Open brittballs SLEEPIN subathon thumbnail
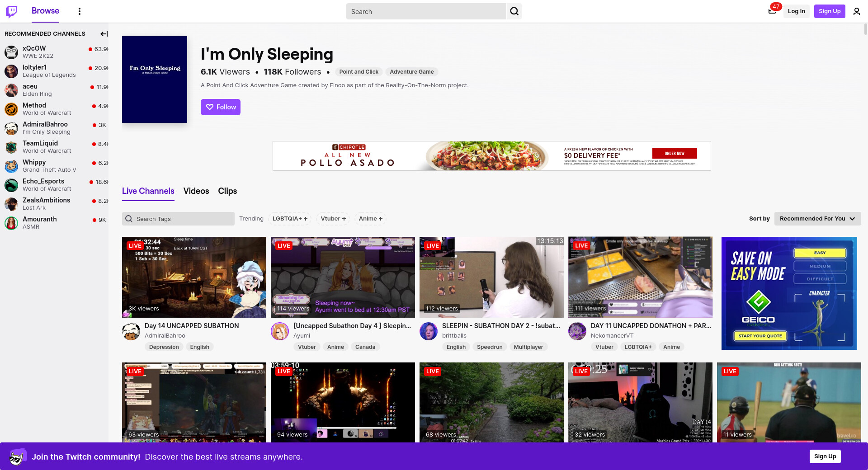868x470 pixels. coord(491,277)
